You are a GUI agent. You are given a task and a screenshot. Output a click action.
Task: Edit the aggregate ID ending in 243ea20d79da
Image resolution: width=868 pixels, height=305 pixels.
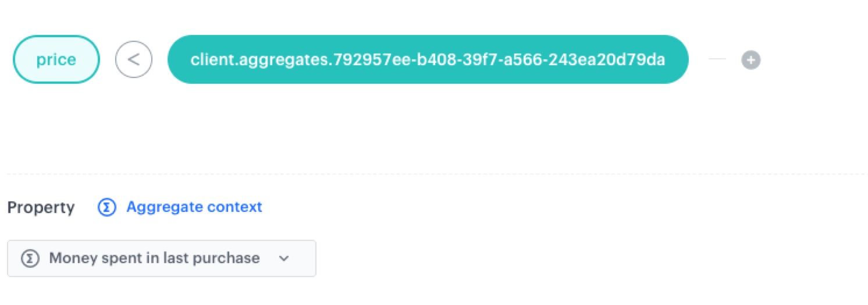click(428, 59)
